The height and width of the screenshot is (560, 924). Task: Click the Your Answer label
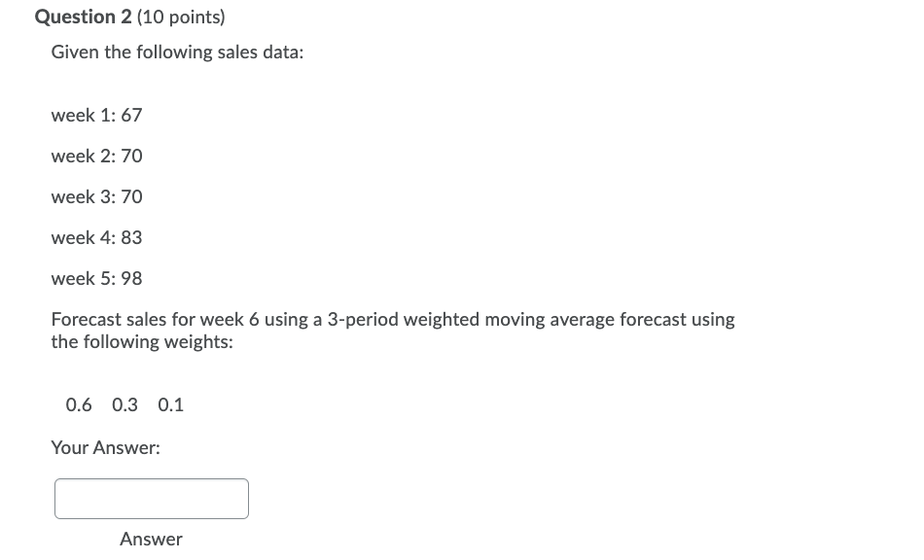coord(105,447)
